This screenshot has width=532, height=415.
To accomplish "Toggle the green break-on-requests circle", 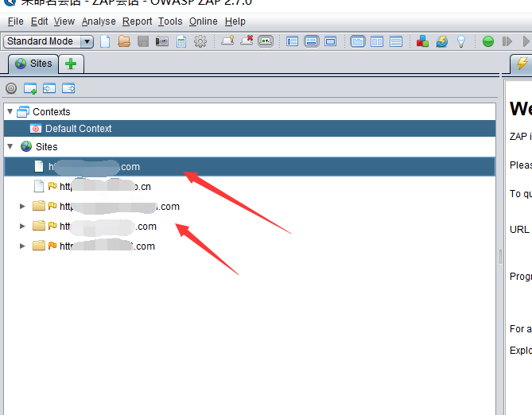I will pos(488,41).
